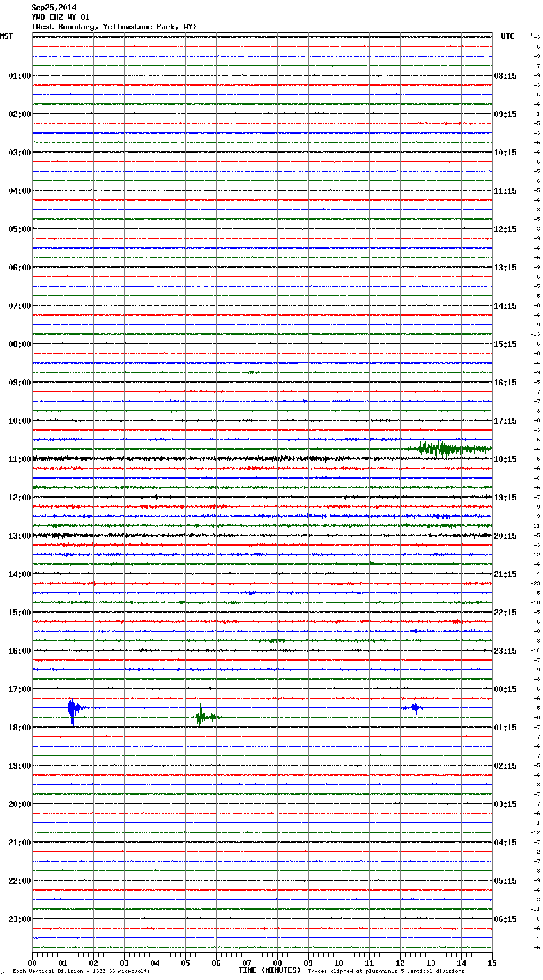The image size is (543, 980).
Task: Click the 01:15 UTC time label
Action: point(505,728)
